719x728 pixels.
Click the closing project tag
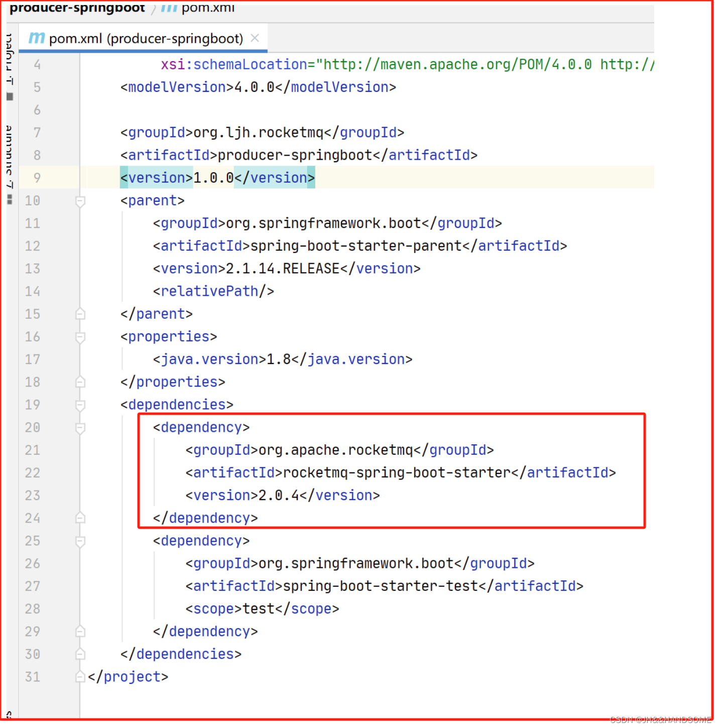click(x=128, y=677)
